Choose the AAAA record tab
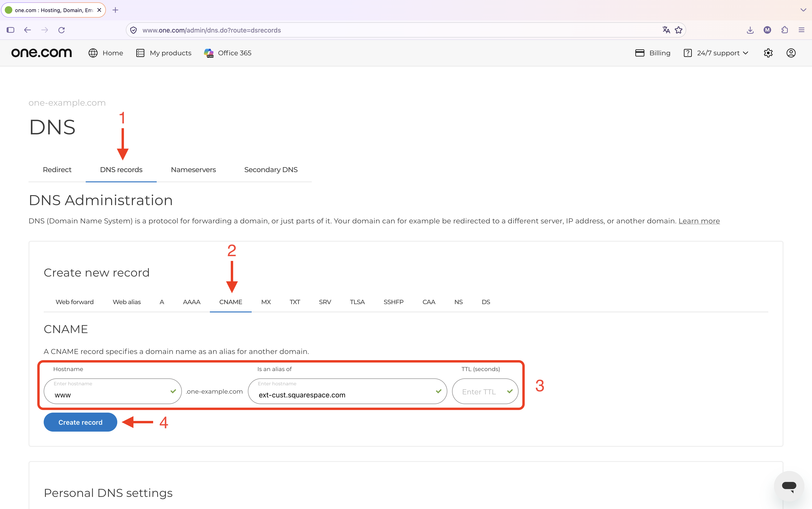 click(192, 302)
